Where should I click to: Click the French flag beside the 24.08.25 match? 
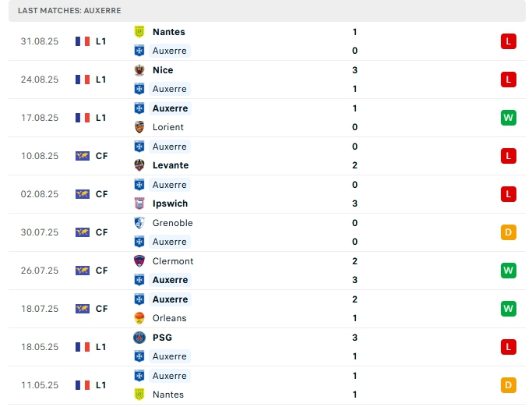tap(83, 80)
